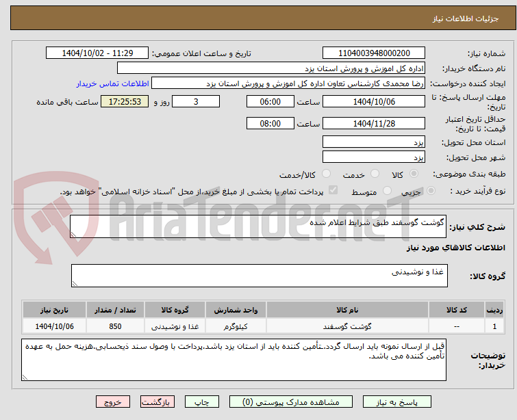Image resolution: width=517 pixels, height=420 pixels.
Task: Click the goods group textarea 'غذا و نوشیدنی'
Action: 260,276
